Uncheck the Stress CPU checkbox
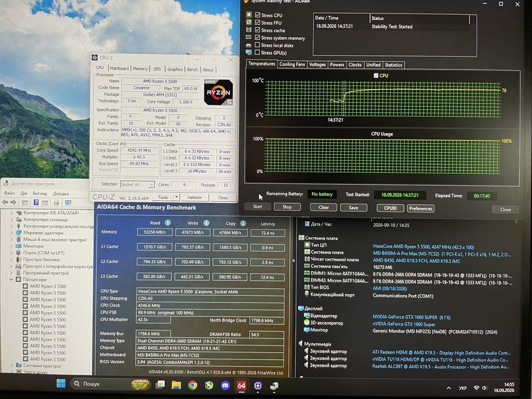 (x=258, y=15)
